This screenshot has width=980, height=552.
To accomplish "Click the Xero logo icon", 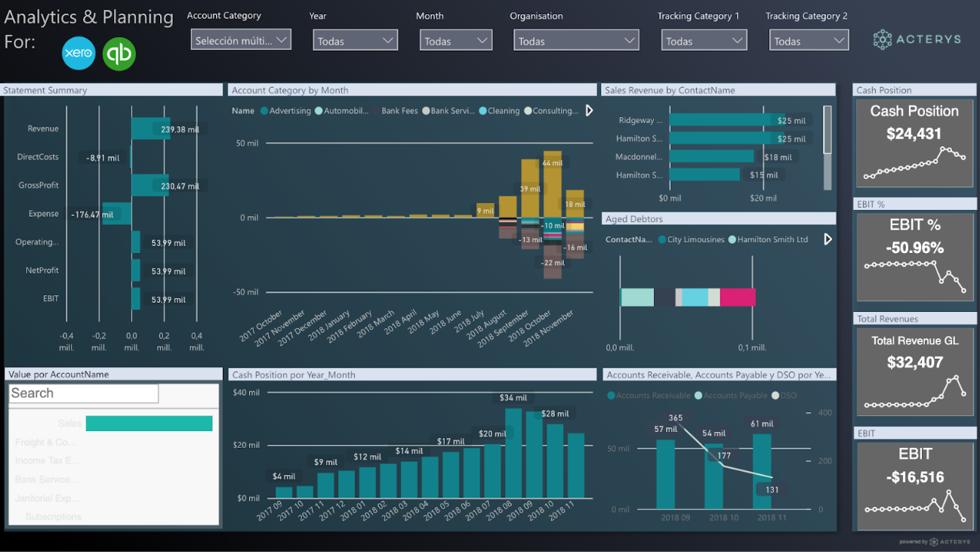I will [x=79, y=54].
